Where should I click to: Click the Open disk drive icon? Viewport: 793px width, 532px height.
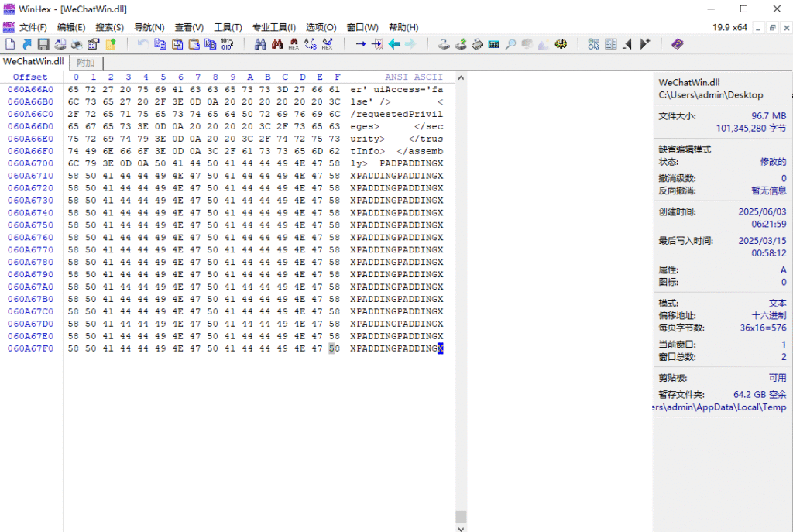pyautogui.click(x=444, y=44)
